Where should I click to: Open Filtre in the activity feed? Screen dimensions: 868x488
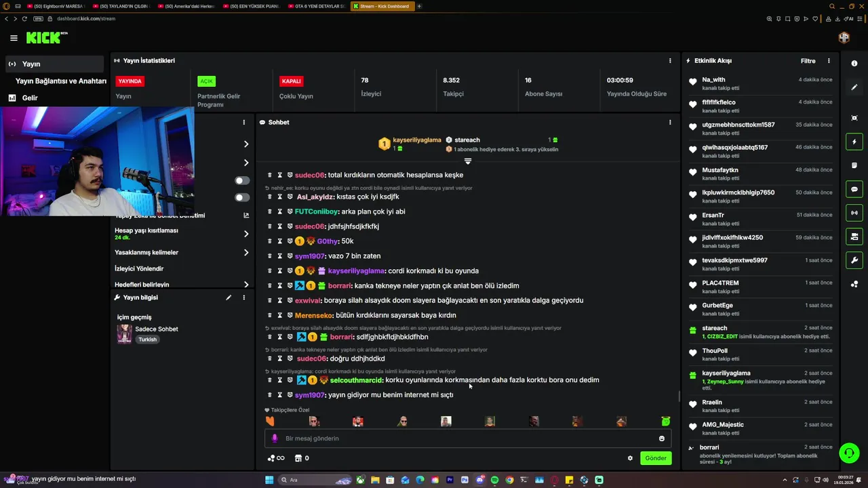click(808, 61)
